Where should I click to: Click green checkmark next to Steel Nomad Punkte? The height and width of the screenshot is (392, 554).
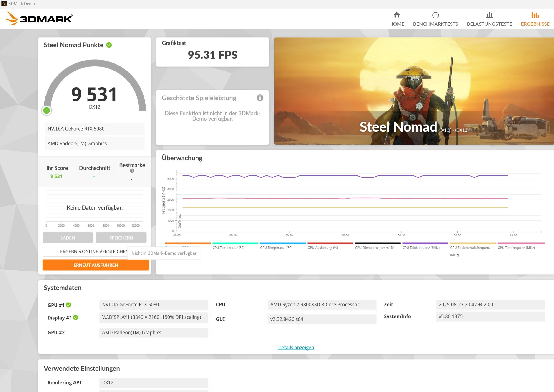pyautogui.click(x=109, y=45)
